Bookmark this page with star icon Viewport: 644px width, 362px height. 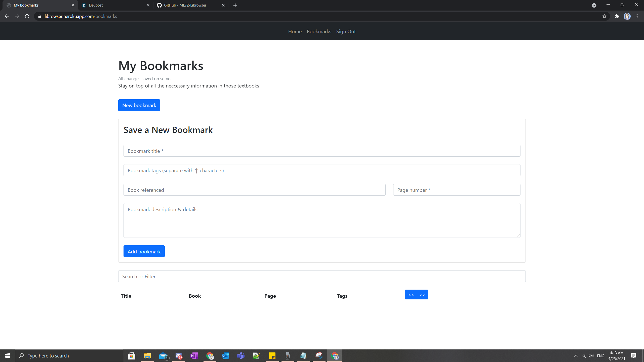click(604, 16)
